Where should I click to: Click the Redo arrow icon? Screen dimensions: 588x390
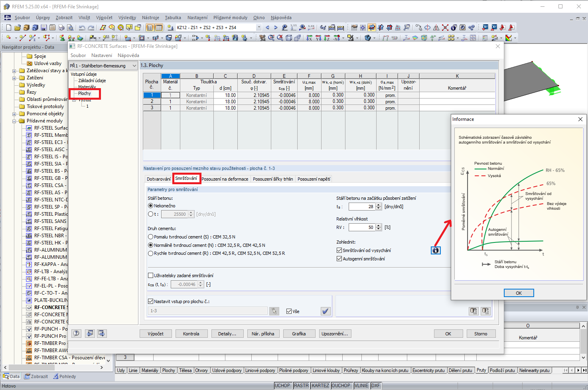pyautogui.click(x=91, y=28)
